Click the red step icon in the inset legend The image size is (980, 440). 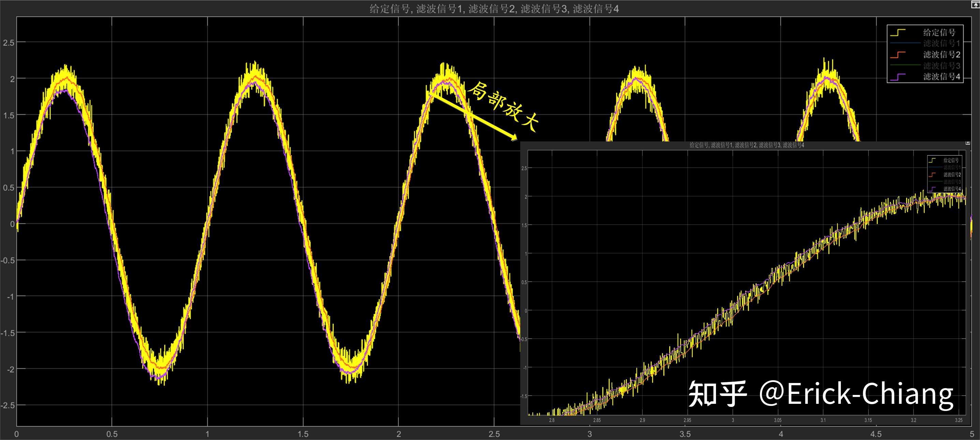pyautogui.click(x=932, y=175)
